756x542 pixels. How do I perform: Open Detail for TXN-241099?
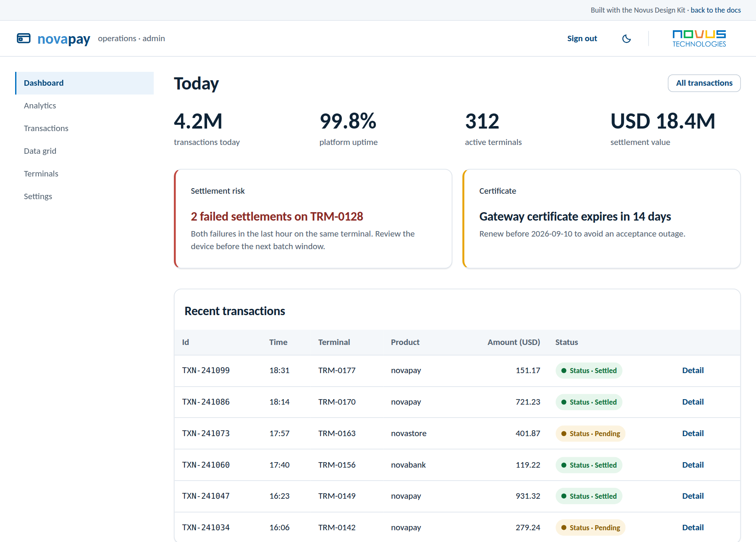(x=693, y=371)
